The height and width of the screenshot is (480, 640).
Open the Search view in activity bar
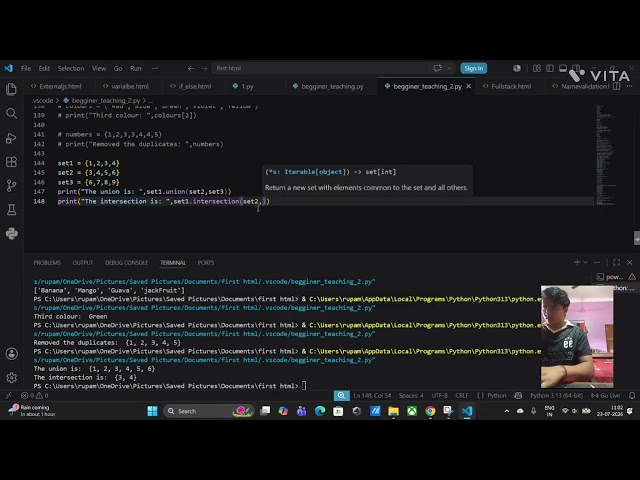click(x=11, y=113)
